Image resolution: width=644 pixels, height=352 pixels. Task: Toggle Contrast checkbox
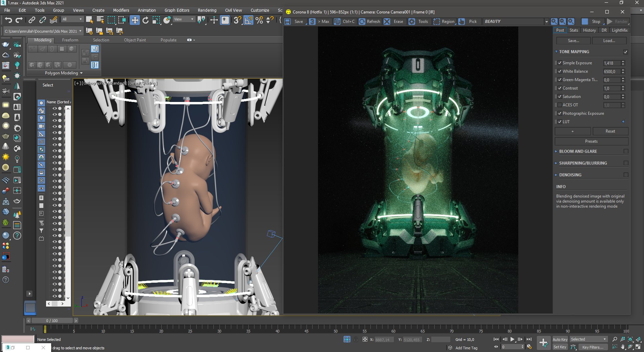click(x=560, y=88)
